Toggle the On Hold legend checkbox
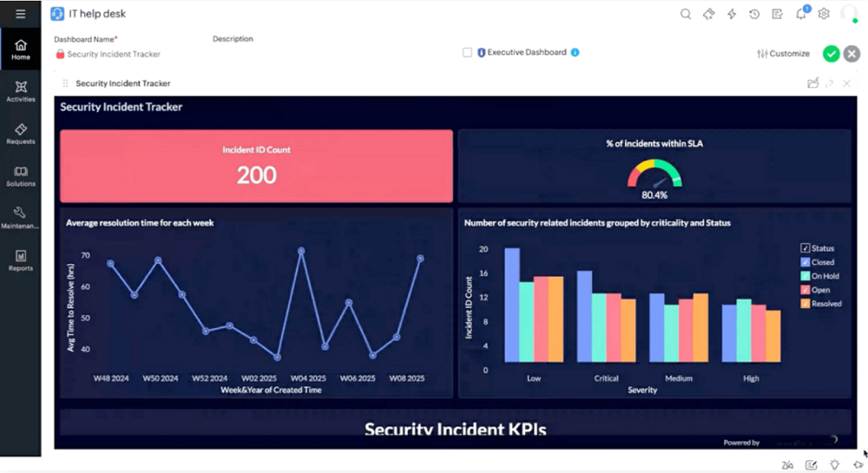This screenshot has width=868, height=473. tap(806, 276)
